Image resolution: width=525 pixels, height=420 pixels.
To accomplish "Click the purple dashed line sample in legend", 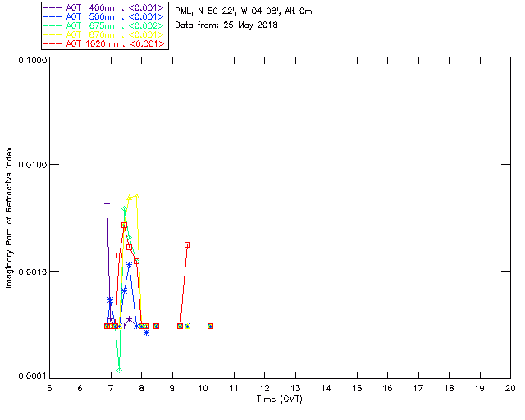I will pyautogui.click(x=52, y=7).
